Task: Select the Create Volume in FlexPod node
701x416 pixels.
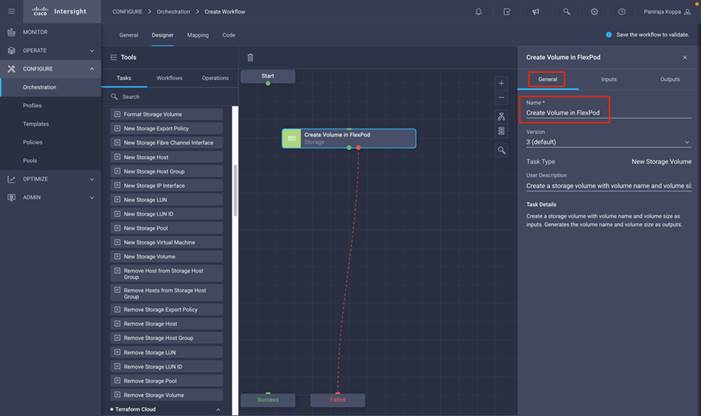Action: [349, 139]
